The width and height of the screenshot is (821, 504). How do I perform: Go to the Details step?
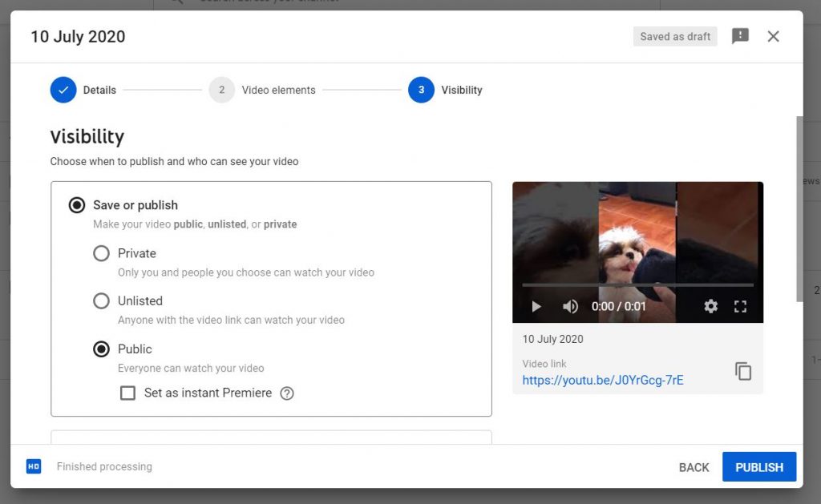pyautogui.click(x=63, y=90)
